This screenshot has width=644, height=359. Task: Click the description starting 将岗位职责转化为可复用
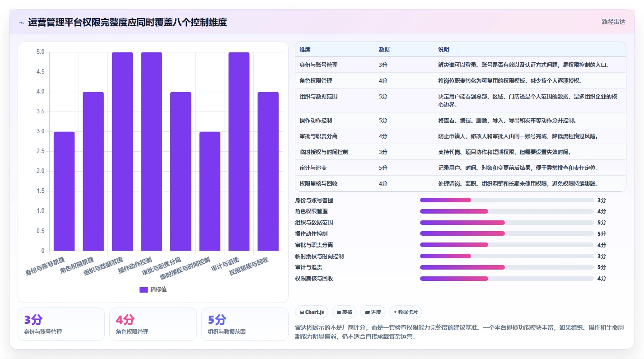coord(510,81)
